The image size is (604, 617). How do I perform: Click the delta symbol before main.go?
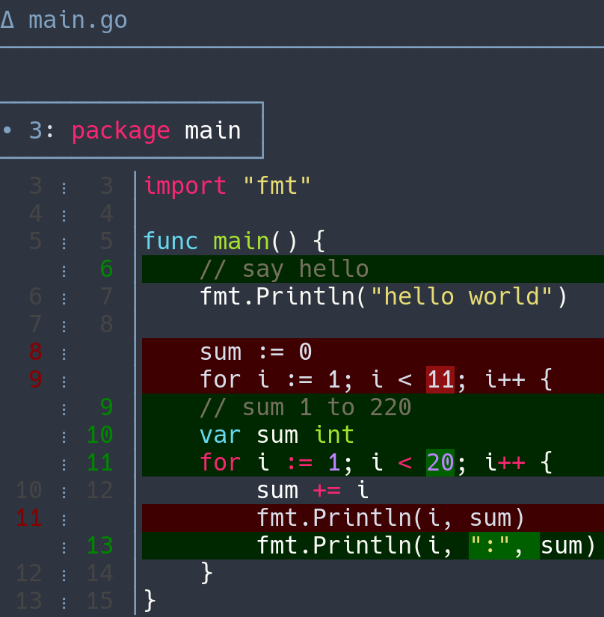(8, 20)
